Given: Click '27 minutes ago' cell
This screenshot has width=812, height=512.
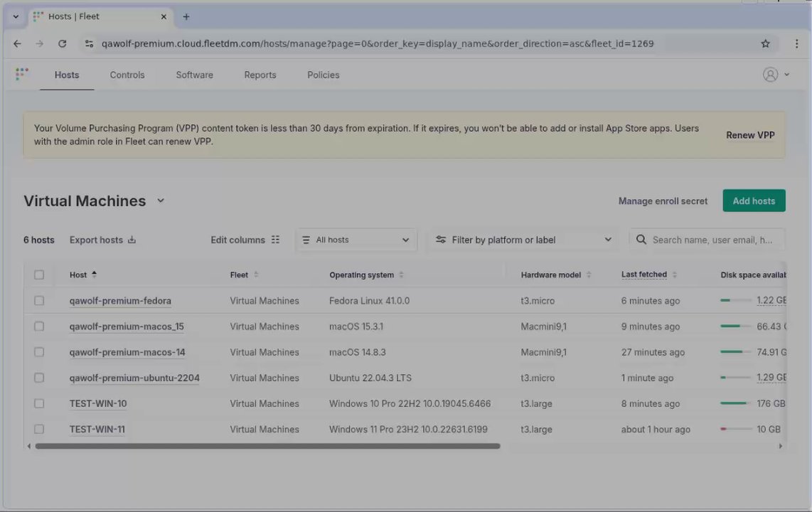Looking at the screenshot, I should 653,352.
